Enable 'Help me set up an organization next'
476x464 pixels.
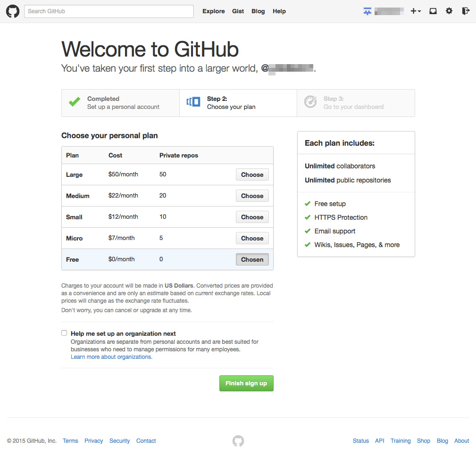(x=64, y=333)
